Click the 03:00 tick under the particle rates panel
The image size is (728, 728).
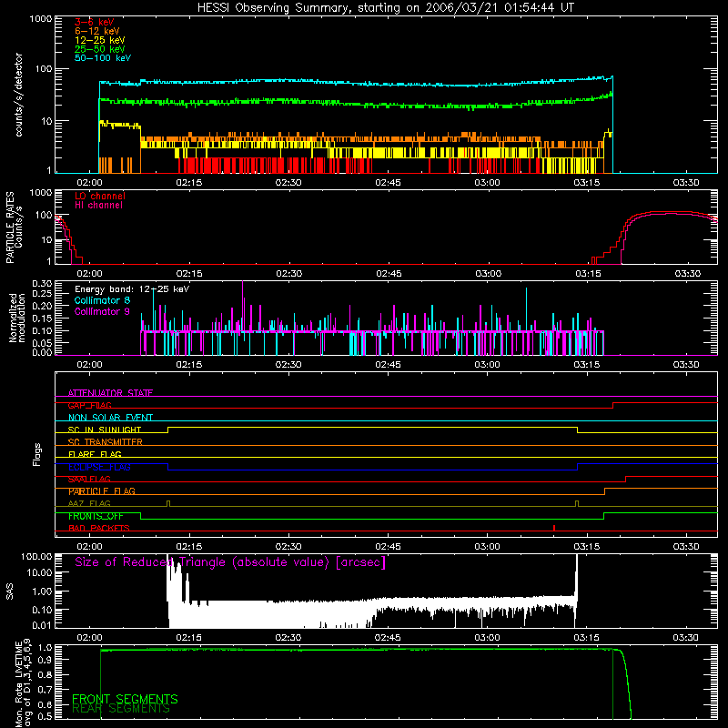pyautogui.click(x=489, y=274)
